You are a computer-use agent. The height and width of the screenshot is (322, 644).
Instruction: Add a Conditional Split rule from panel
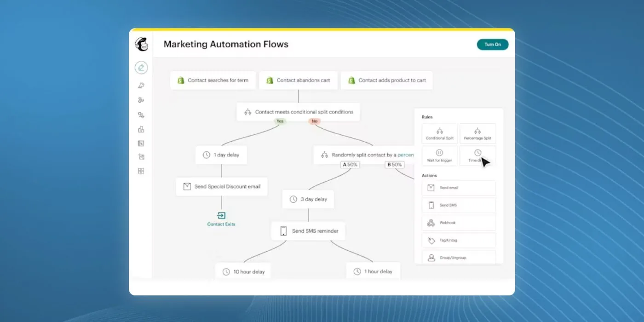click(439, 133)
